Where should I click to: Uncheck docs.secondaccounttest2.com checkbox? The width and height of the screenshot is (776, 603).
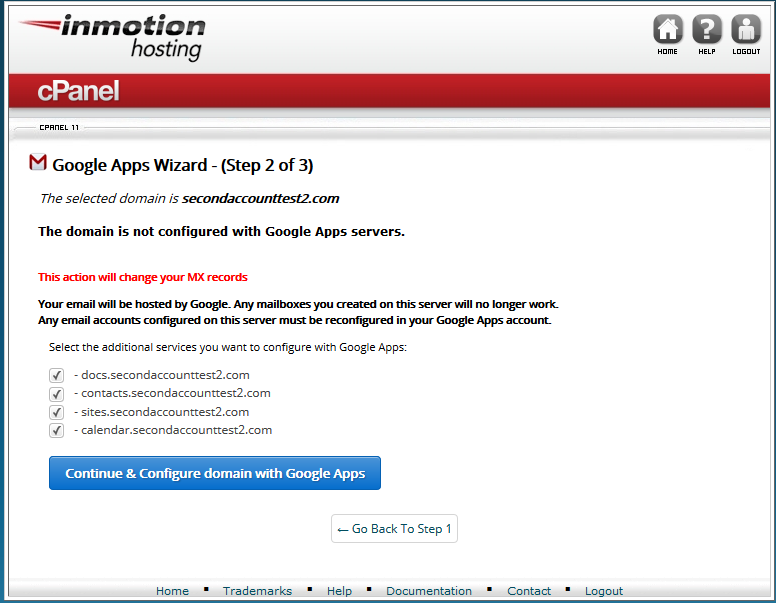(x=56, y=375)
